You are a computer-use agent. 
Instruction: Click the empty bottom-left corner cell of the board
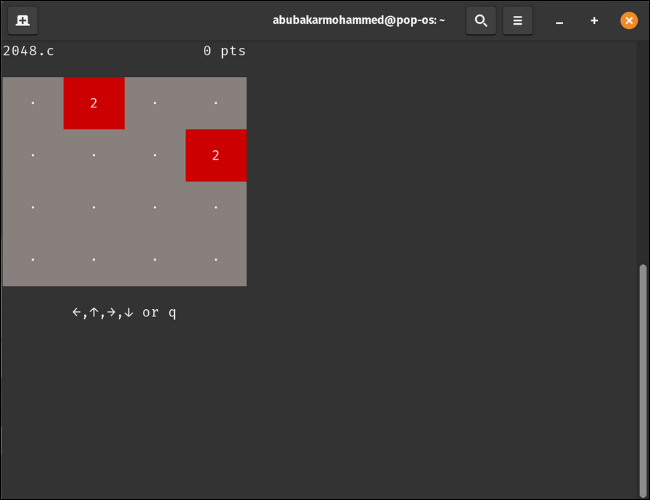coord(33,260)
